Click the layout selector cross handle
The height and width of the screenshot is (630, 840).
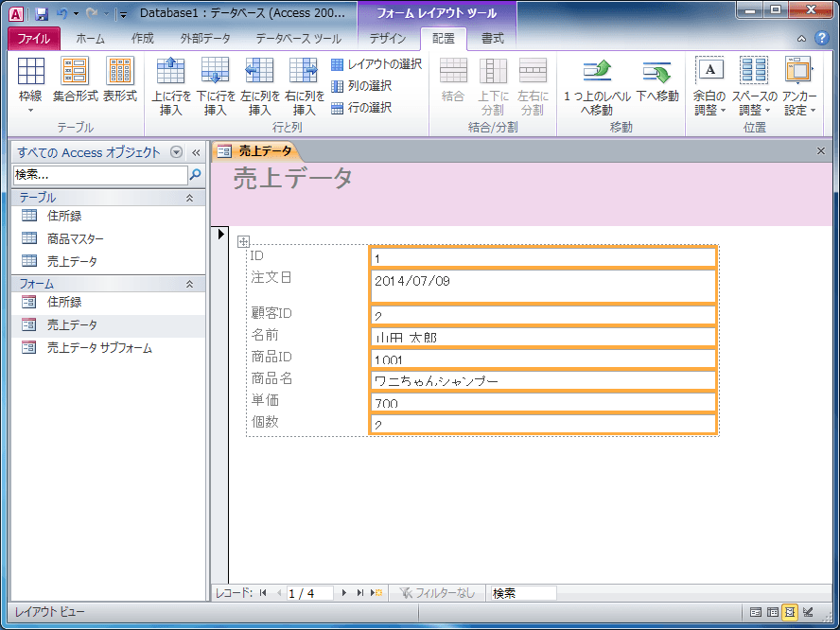pos(243,241)
